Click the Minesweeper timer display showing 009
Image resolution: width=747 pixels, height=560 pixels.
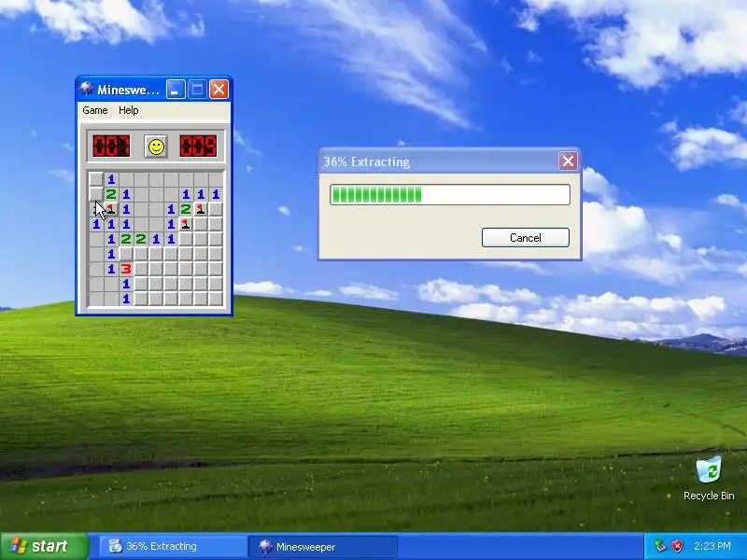[198, 147]
